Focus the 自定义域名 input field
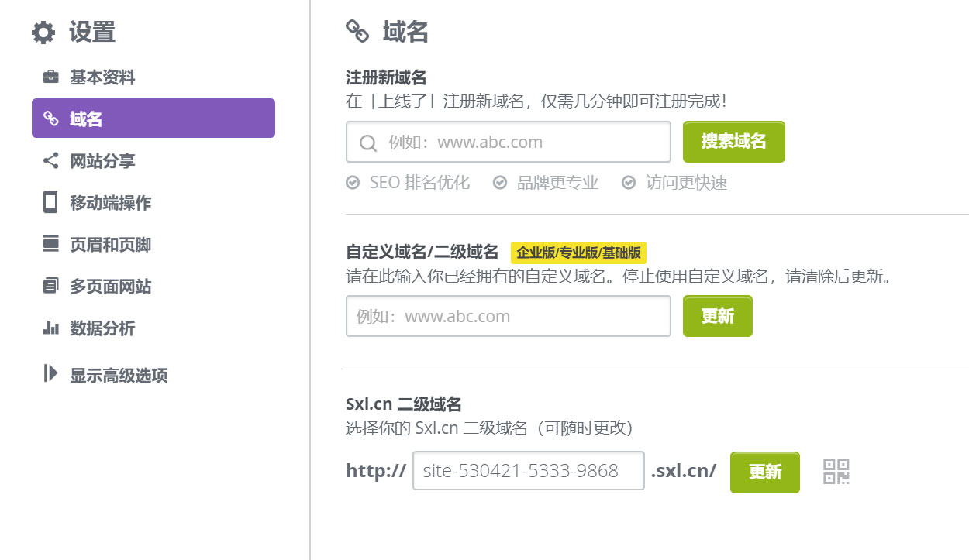This screenshot has height=560, width=969. pos(508,316)
